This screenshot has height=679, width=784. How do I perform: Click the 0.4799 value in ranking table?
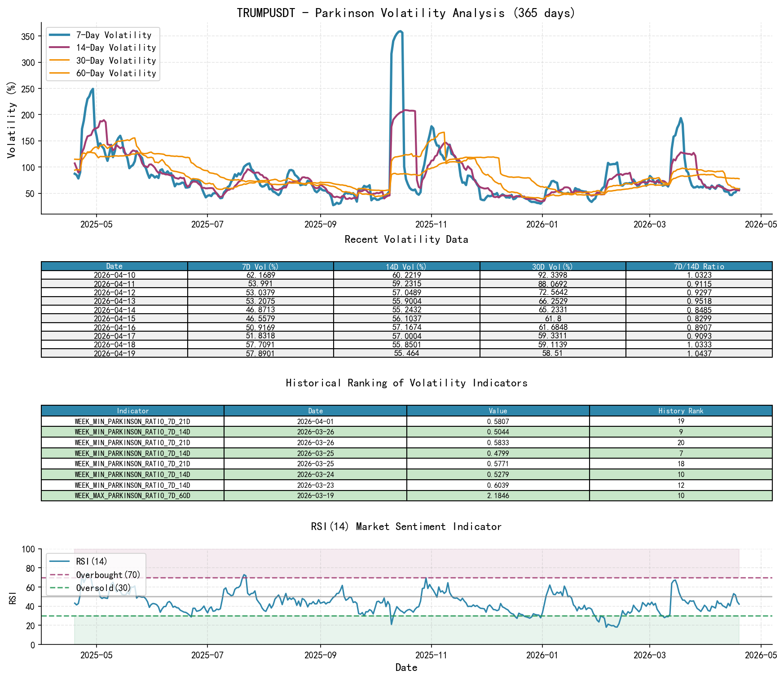[498, 453]
